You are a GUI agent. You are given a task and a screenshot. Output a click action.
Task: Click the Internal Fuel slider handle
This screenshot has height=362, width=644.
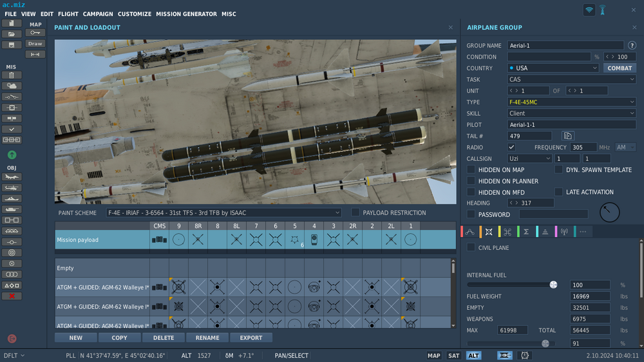point(553,285)
